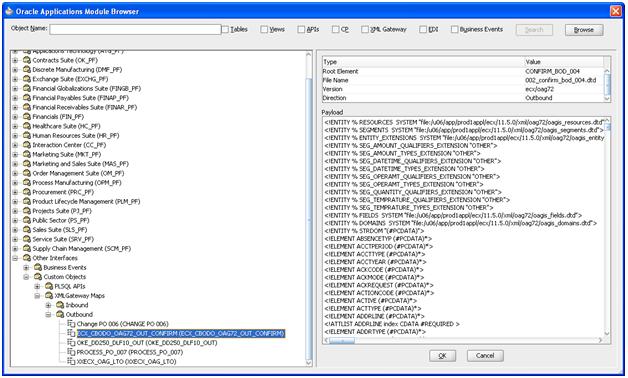
Task: Click the Value column header
Action: (x=564, y=62)
